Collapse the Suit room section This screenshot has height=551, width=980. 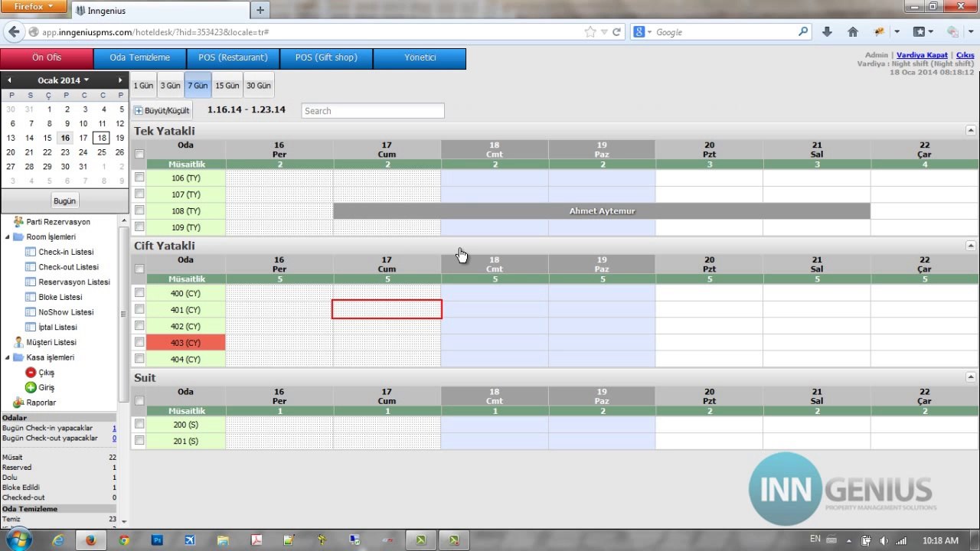tap(971, 377)
